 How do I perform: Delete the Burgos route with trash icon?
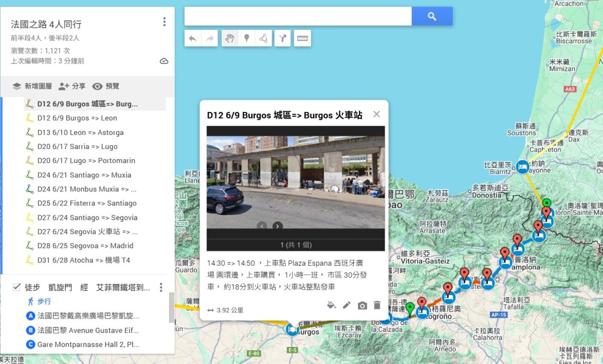click(378, 305)
